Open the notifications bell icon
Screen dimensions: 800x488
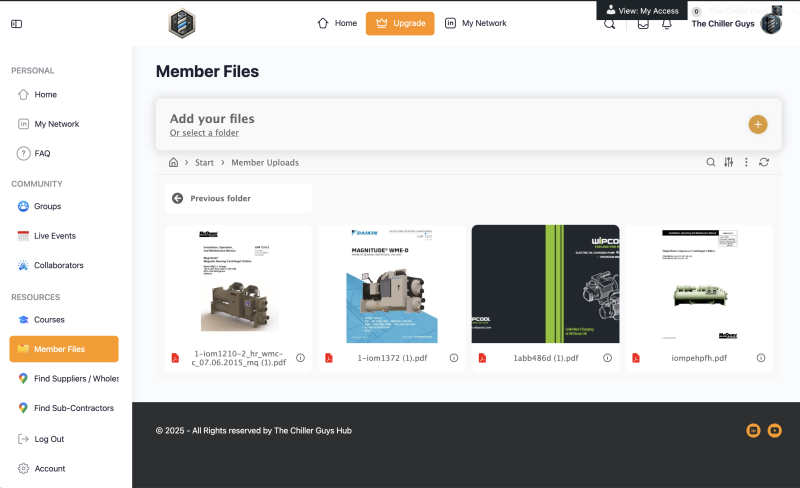(667, 24)
